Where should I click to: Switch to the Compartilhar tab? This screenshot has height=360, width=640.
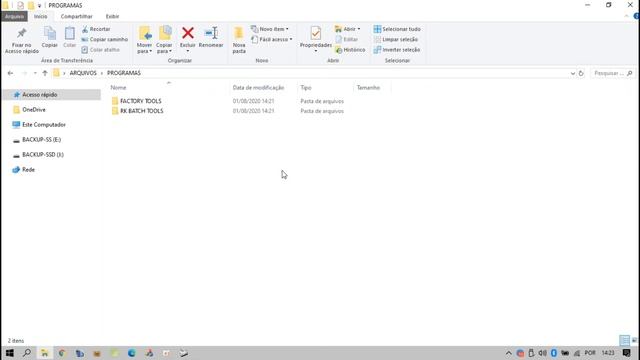pyautogui.click(x=76, y=16)
